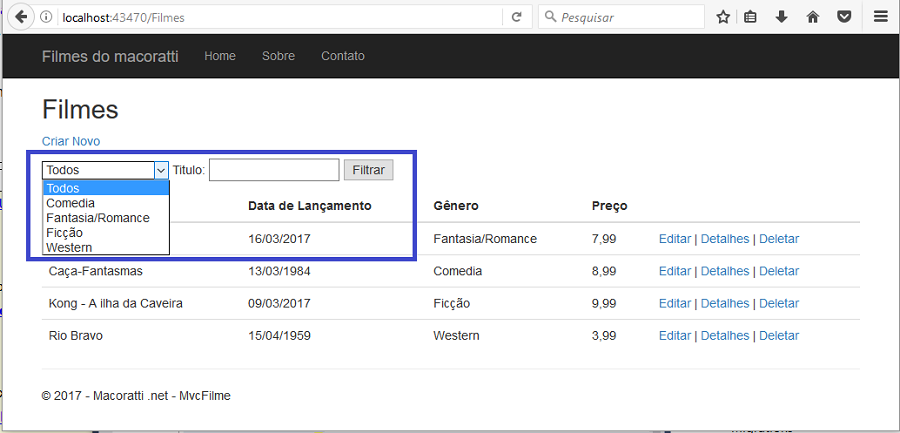The height and width of the screenshot is (433, 900).
Task: Focus the Titulo search text field
Action: [274, 170]
